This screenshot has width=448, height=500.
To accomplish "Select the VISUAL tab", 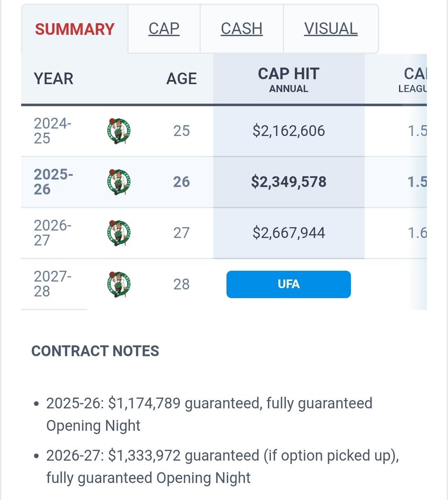I will point(331,29).
